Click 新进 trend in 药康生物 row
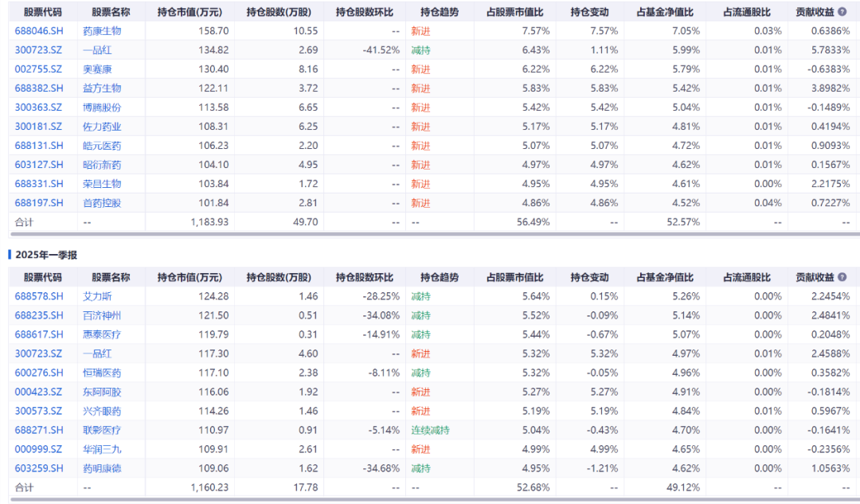The image size is (860, 504). 420,31
